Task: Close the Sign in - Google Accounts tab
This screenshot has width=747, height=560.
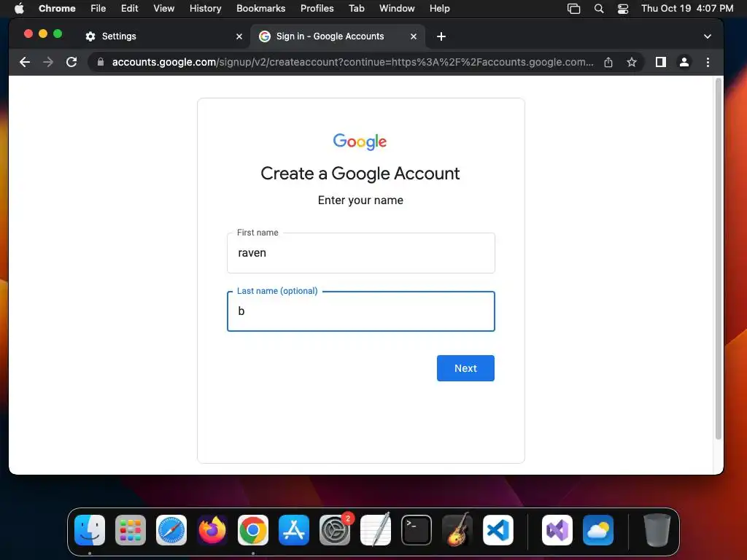Action: [414, 36]
